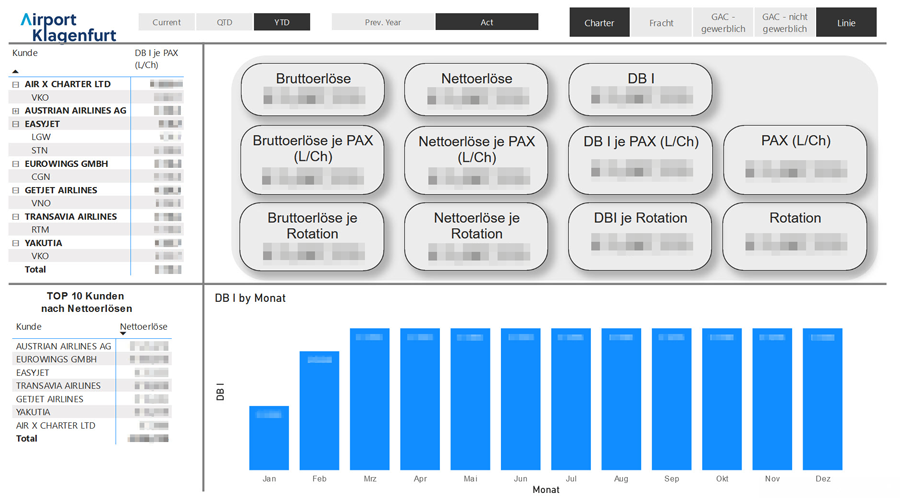Image resolution: width=900 pixels, height=498 pixels.
Task: Click the Linie segment button
Action: click(846, 22)
